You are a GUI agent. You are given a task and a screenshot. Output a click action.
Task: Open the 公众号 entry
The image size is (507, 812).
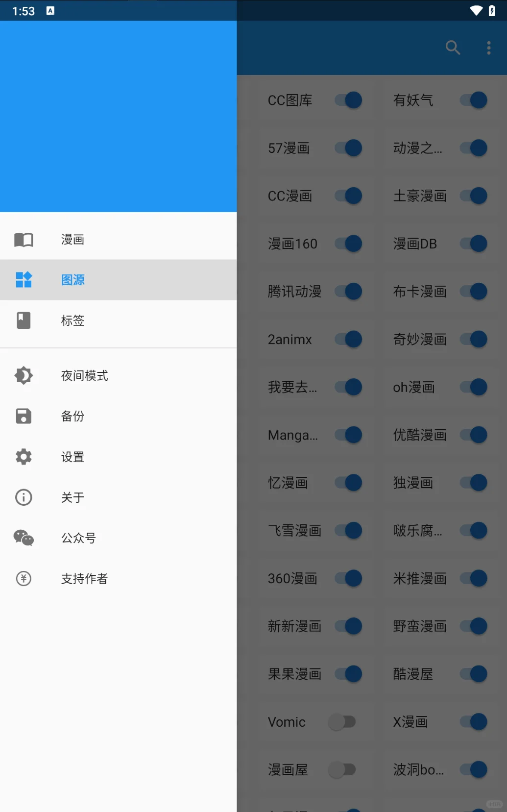coord(118,538)
